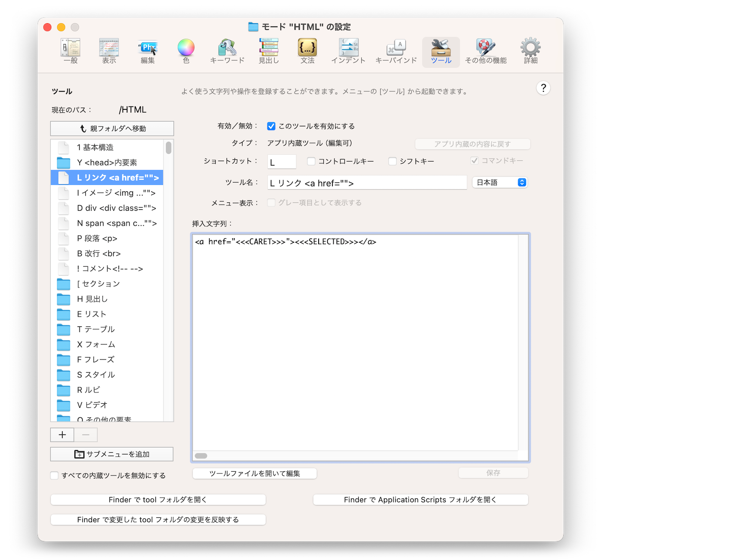
Task: Open the 表示 (Display) settings pane
Action: (109, 51)
